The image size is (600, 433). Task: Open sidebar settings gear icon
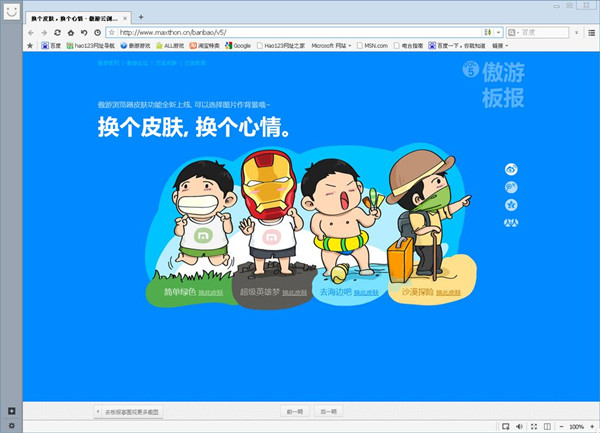pyautogui.click(x=11, y=425)
